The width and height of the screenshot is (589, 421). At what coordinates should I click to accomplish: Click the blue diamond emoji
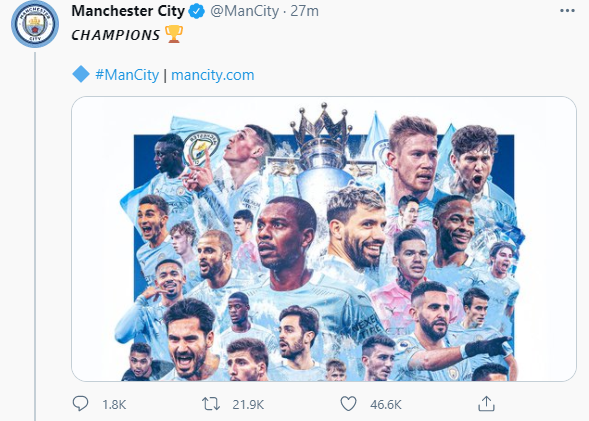[x=81, y=74]
